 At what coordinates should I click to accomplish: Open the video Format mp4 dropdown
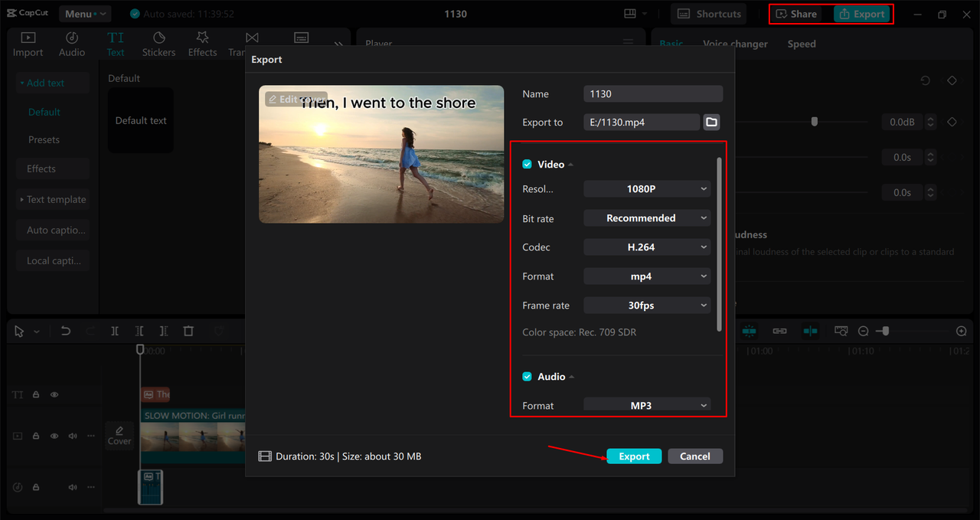point(647,276)
